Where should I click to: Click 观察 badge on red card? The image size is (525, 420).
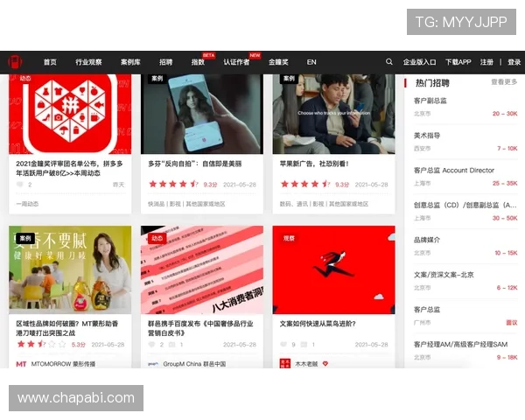(289, 238)
